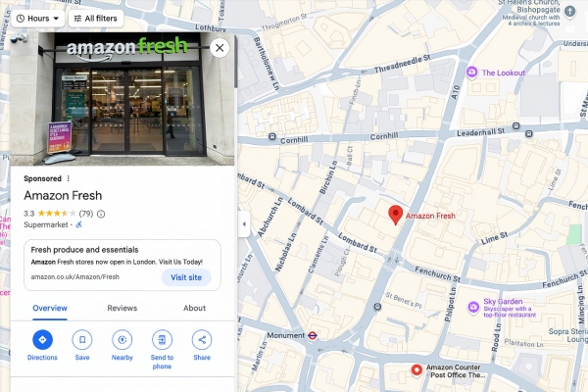The width and height of the screenshot is (588, 392).
Task: Share this place via the Share icon
Action: 202,339
